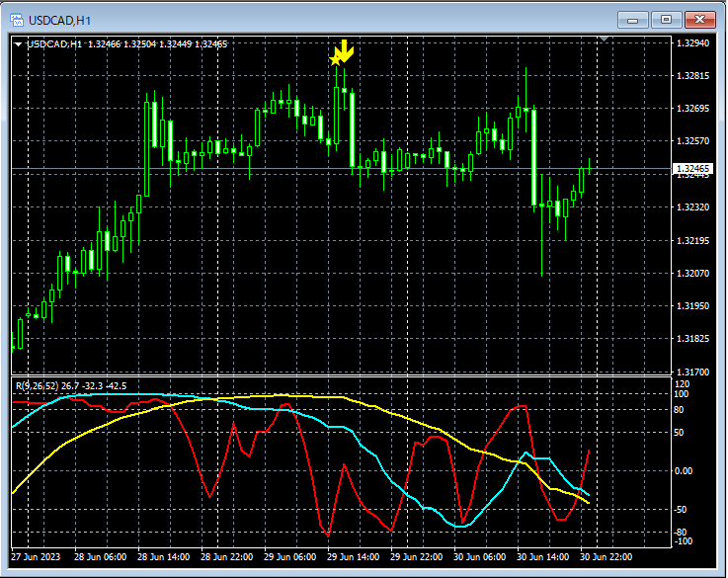Image resolution: width=728 pixels, height=578 pixels.
Task: Minimize the USDCAD chart window
Action: click(x=632, y=20)
